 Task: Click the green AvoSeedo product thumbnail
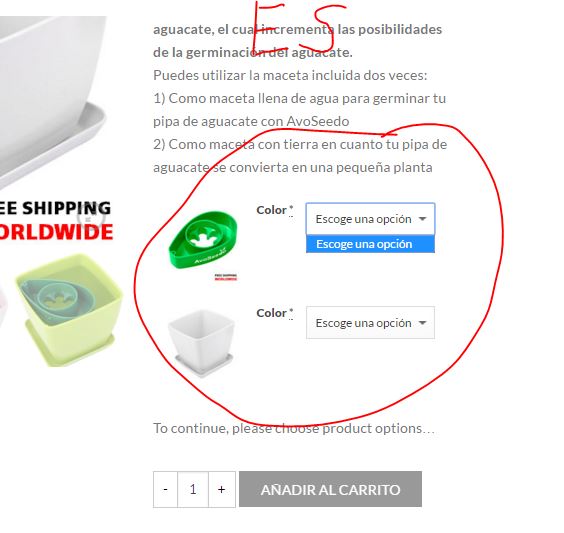203,240
